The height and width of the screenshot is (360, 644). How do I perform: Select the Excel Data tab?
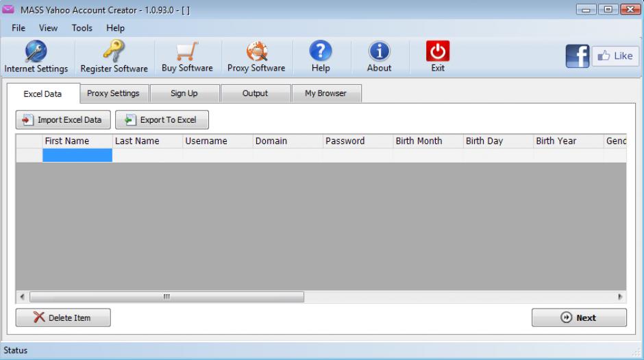point(42,94)
